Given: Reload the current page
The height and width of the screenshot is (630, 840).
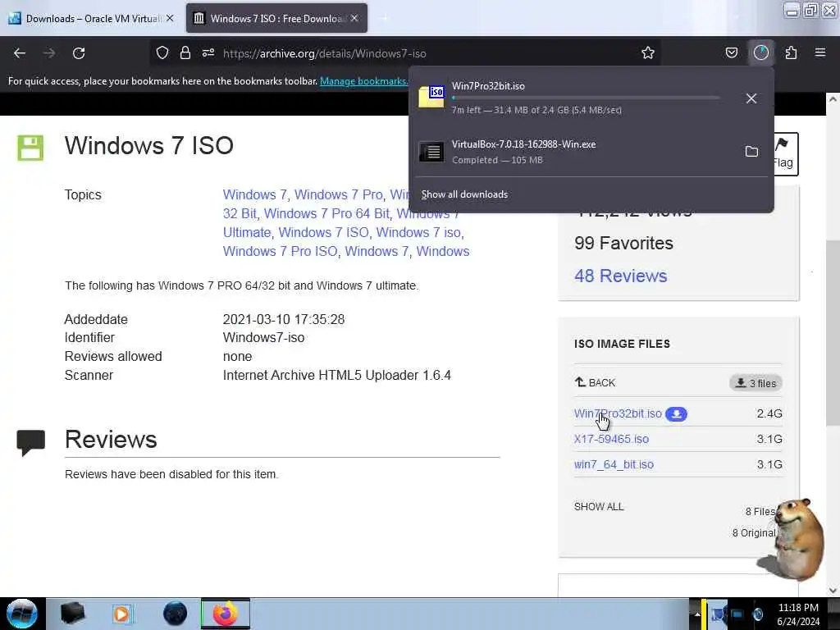Looking at the screenshot, I should click(x=79, y=53).
